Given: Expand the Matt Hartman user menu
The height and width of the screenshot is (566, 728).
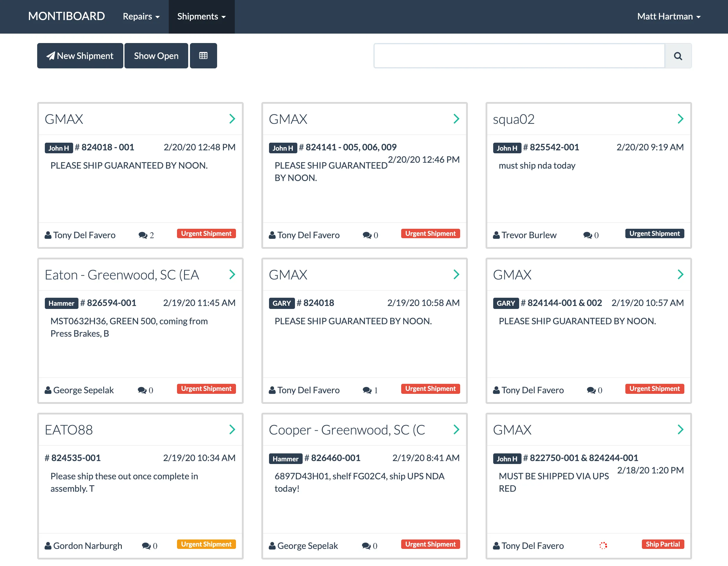Looking at the screenshot, I should [669, 17].
